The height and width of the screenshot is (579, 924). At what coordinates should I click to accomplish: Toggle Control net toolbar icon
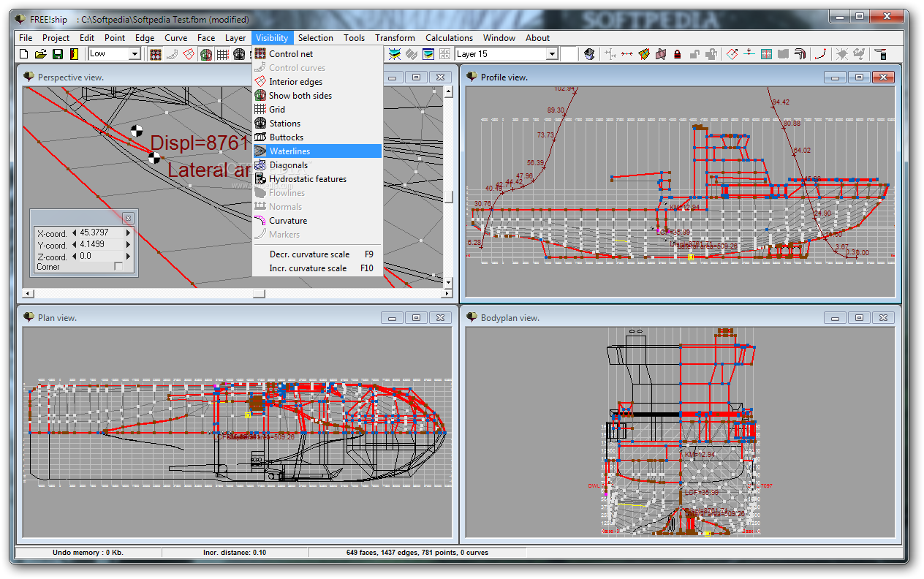[155, 54]
